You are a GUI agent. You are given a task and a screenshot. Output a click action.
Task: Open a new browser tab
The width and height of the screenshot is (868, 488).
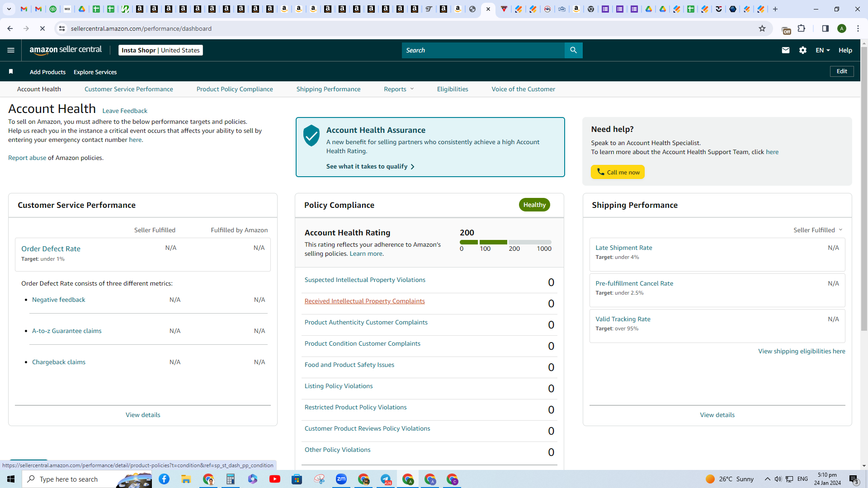775,9
